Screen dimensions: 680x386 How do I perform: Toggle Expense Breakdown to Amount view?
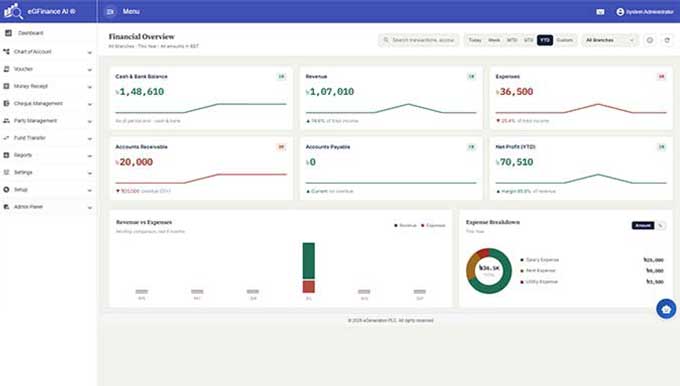click(643, 226)
